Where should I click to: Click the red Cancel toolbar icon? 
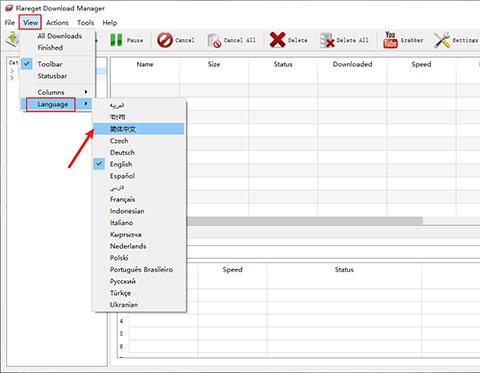[165, 40]
